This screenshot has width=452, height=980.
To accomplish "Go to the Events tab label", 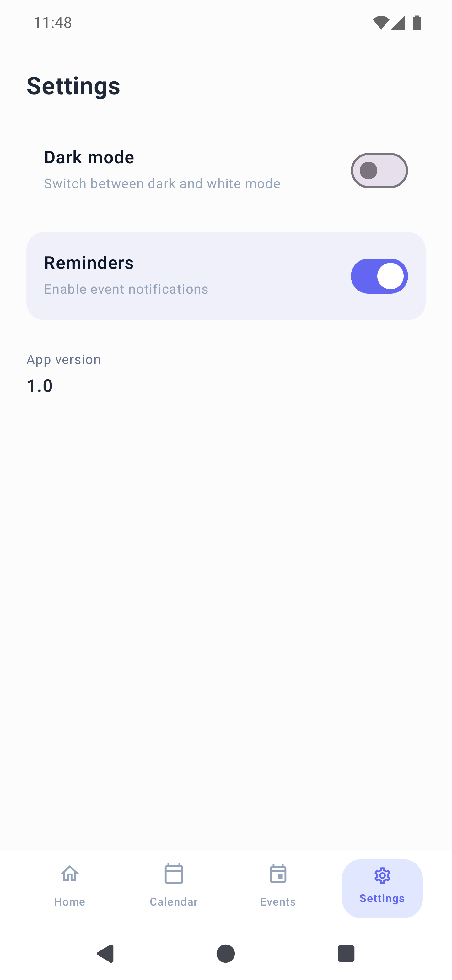I will (x=278, y=901).
